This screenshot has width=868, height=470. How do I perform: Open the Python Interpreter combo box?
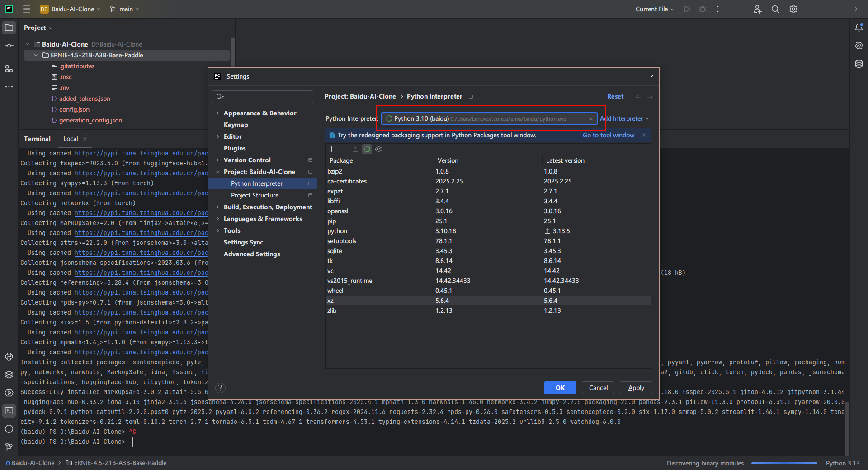coord(489,118)
